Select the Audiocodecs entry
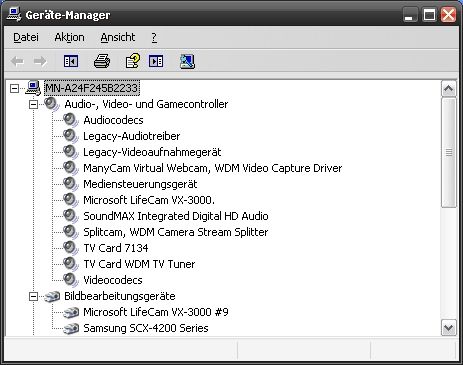The image size is (463, 365). (113, 120)
